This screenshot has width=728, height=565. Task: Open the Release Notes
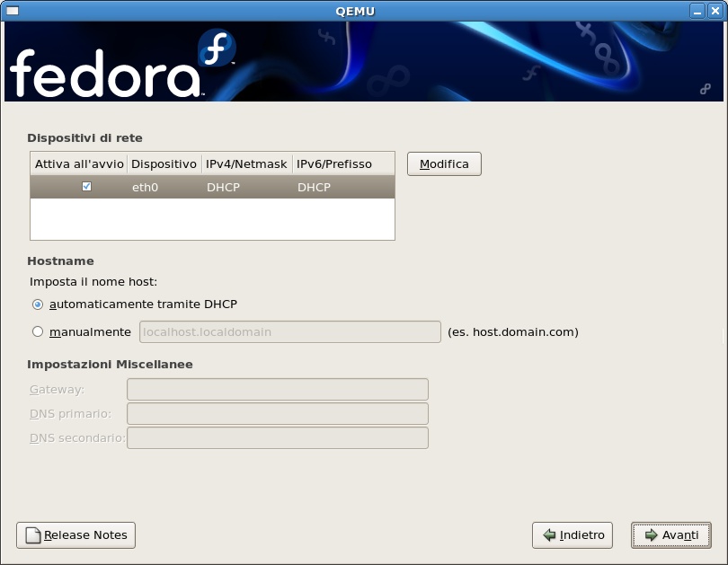tap(75, 534)
